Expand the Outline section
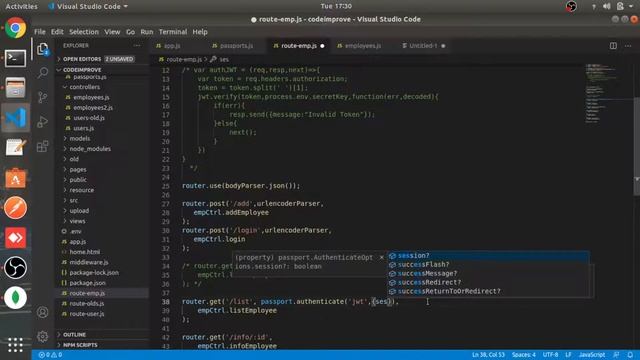 (74, 335)
